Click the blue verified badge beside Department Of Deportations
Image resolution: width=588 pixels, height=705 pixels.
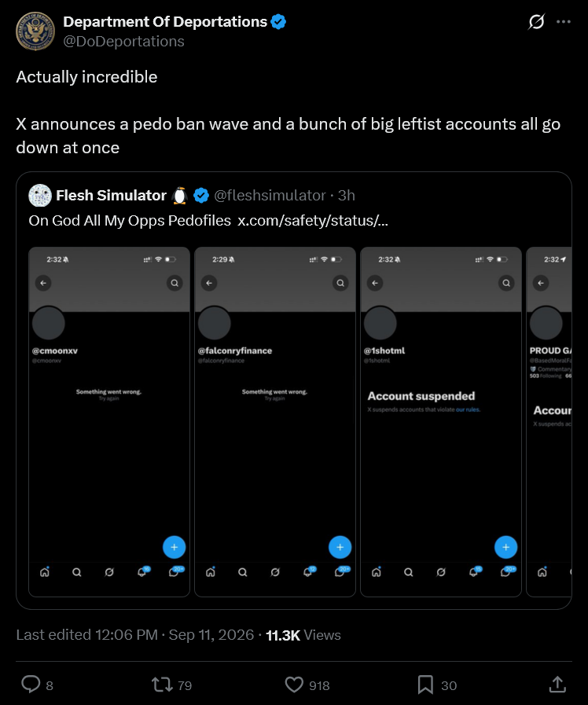coord(278,21)
